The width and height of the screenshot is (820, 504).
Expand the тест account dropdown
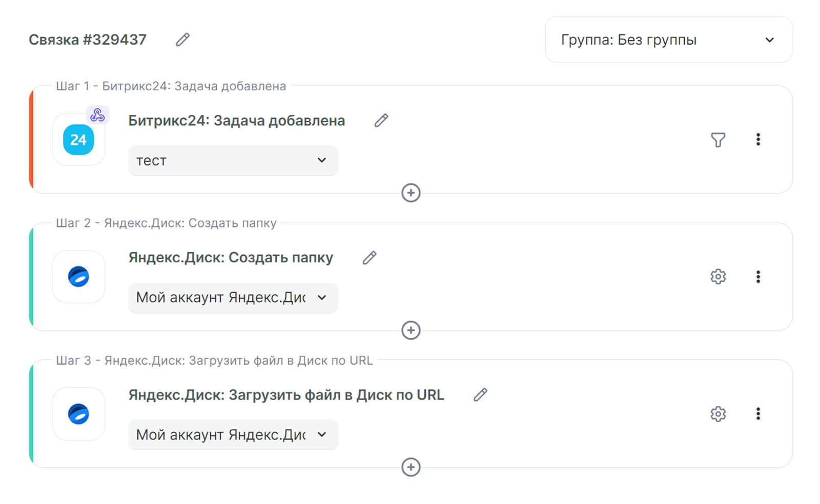233,160
